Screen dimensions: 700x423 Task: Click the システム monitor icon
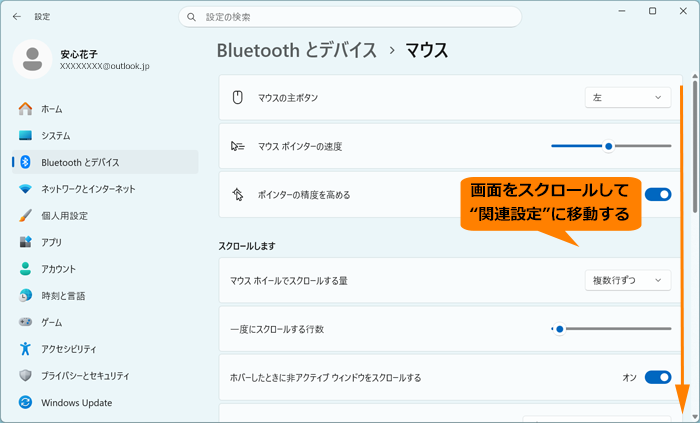(x=25, y=135)
